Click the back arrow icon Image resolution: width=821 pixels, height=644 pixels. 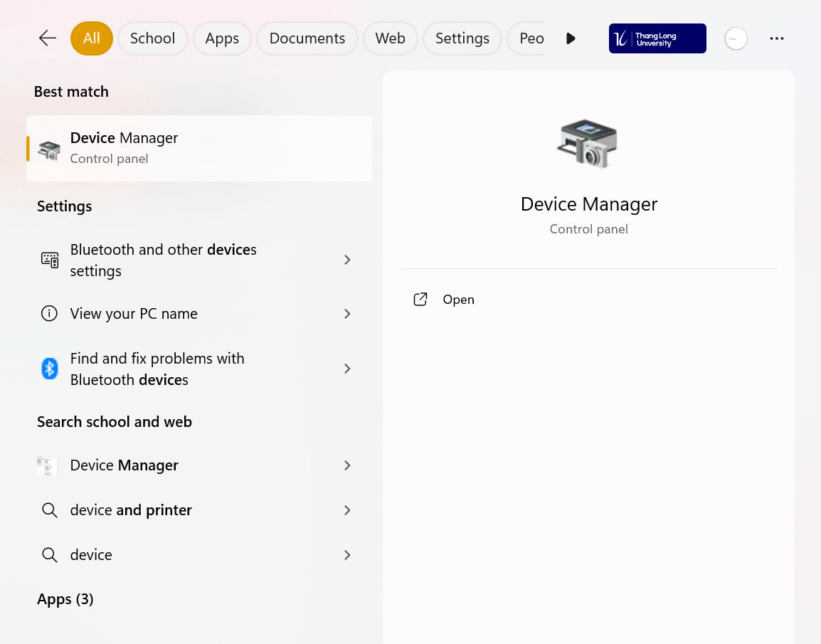[x=48, y=38]
